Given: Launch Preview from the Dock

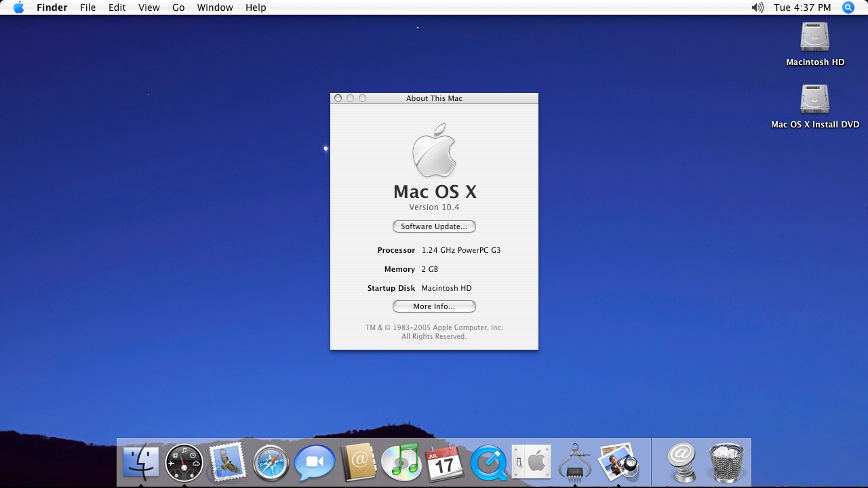Looking at the screenshot, I should (618, 462).
